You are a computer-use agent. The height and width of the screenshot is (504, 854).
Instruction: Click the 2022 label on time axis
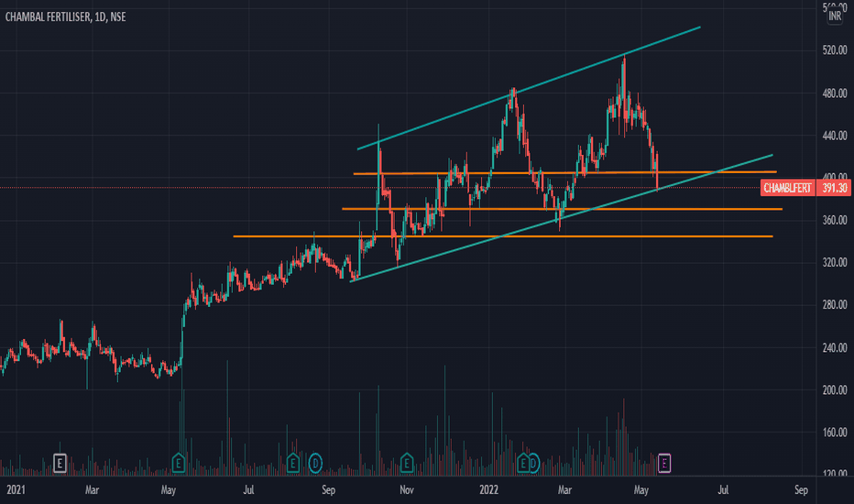click(x=488, y=490)
